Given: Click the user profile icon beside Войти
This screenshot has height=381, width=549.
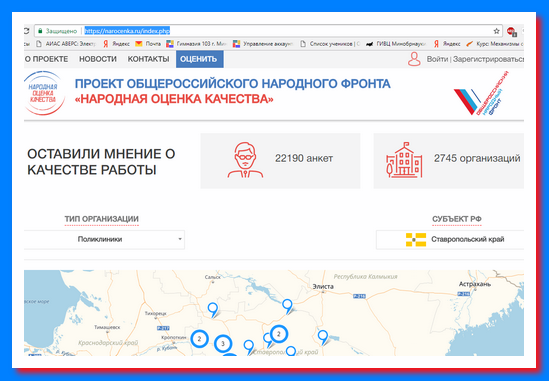Looking at the screenshot, I should (x=414, y=59).
